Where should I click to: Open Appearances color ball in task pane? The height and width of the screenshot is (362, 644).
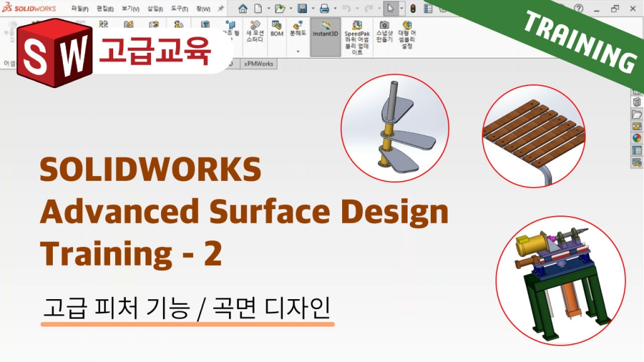tap(636, 138)
